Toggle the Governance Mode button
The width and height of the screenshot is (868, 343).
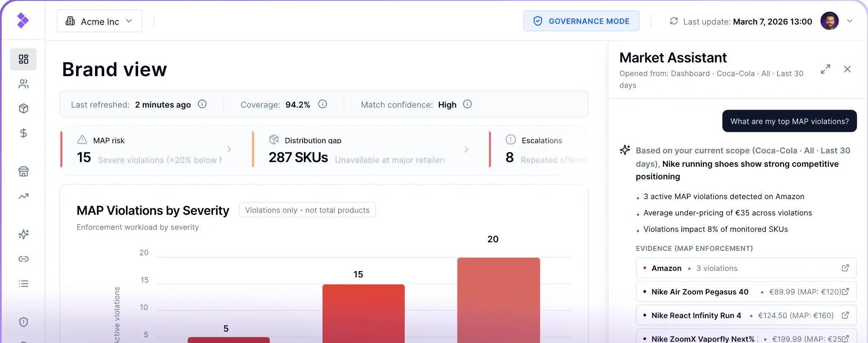tap(581, 21)
